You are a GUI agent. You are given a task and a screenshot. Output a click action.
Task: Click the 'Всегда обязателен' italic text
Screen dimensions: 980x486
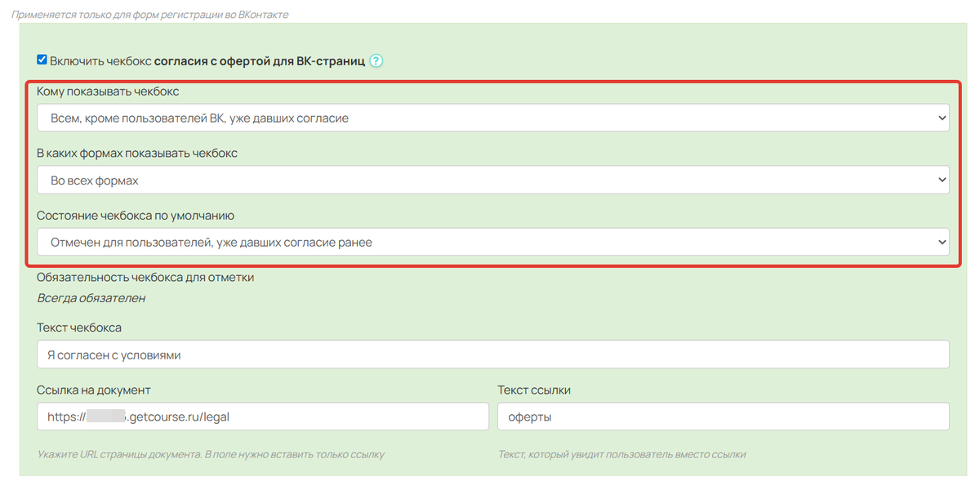[91, 298]
